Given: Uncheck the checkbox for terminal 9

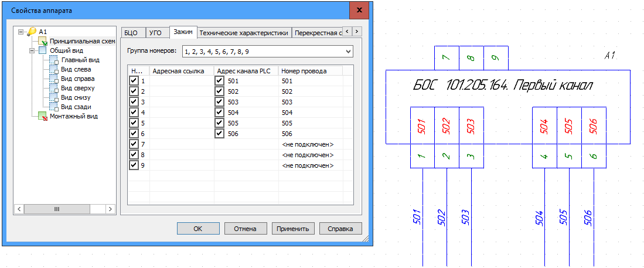Looking at the screenshot, I should pyautogui.click(x=134, y=165).
